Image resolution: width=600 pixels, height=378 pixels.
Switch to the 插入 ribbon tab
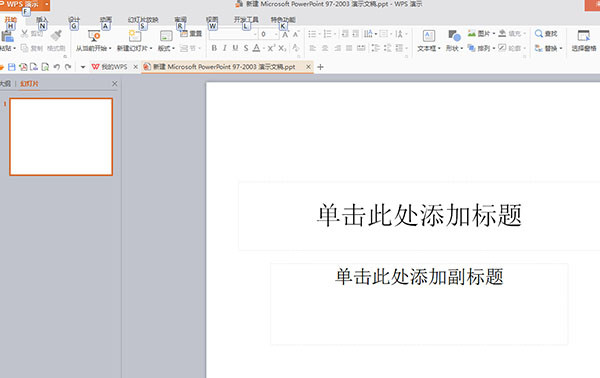tap(42, 20)
